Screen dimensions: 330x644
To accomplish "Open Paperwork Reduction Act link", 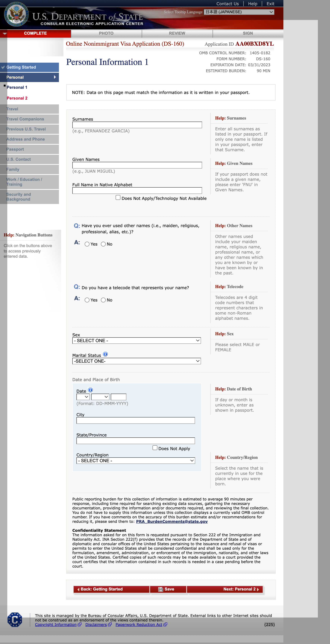I will (139, 624).
